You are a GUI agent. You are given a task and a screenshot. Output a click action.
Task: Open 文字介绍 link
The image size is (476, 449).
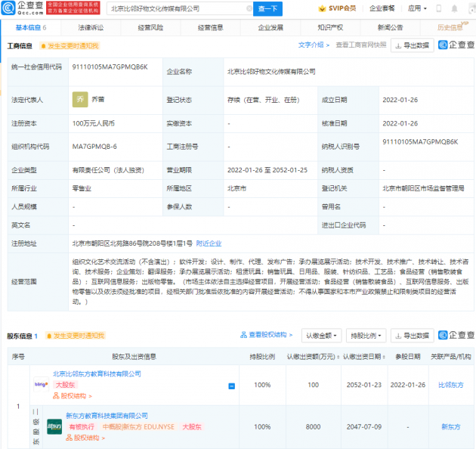pyautogui.click(x=314, y=45)
